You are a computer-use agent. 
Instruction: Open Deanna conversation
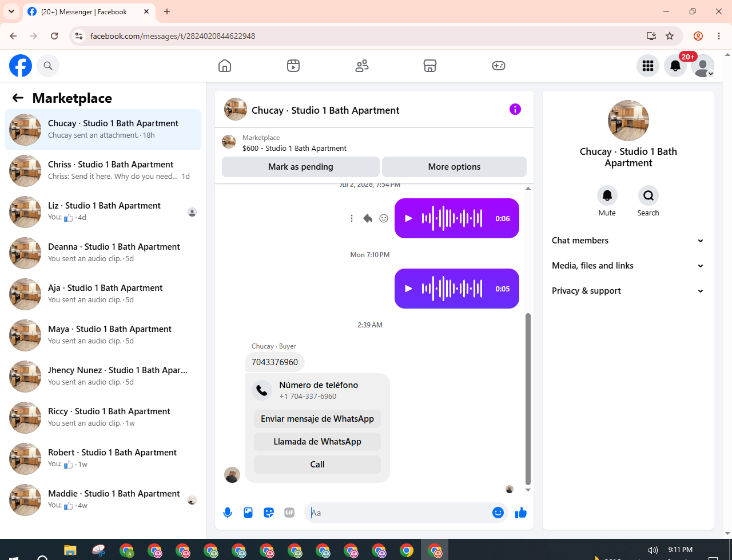click(x=103, y=253)
